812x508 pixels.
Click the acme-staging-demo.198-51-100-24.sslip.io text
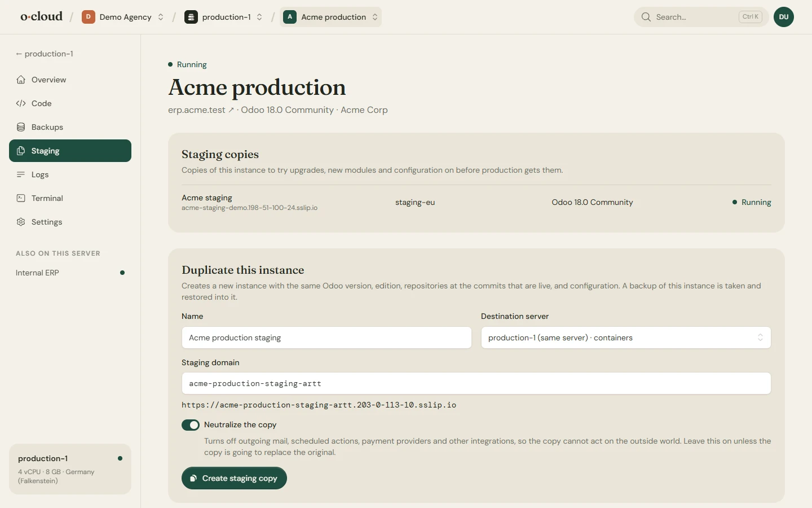click(249, 208)
